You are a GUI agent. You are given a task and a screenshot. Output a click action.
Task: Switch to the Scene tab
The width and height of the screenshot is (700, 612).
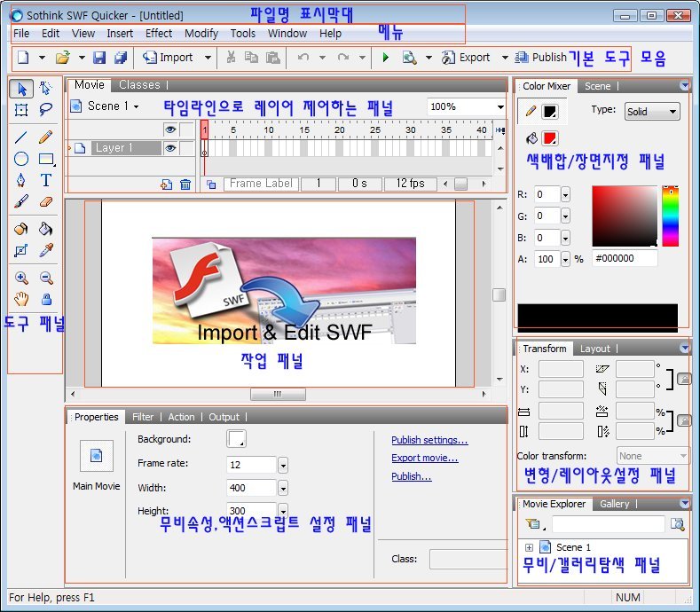[x=597, y=86]
